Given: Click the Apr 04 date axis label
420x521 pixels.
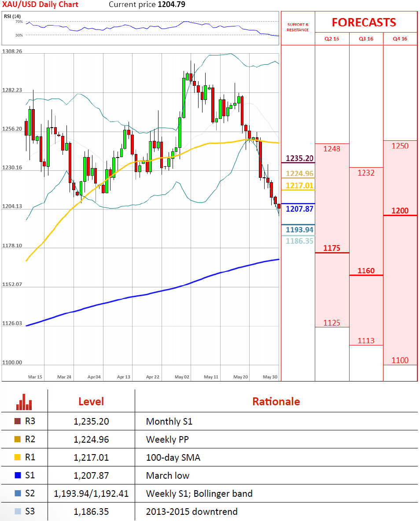Looking at the screenshot, I should pos(94,377).
